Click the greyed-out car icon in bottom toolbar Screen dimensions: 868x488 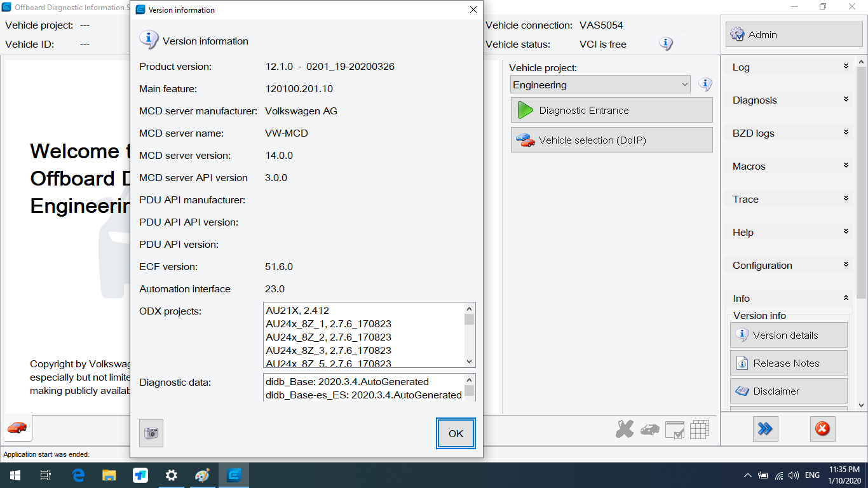click(x=649, y=430)
